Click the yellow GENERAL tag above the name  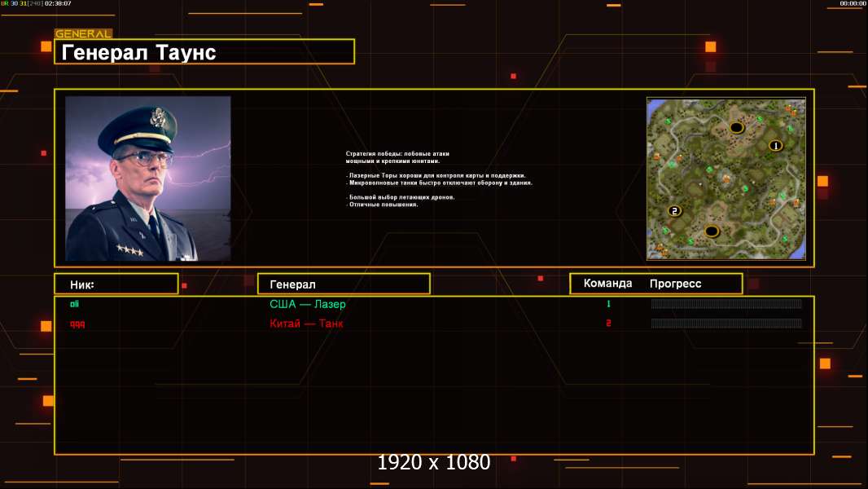point(83,34)
